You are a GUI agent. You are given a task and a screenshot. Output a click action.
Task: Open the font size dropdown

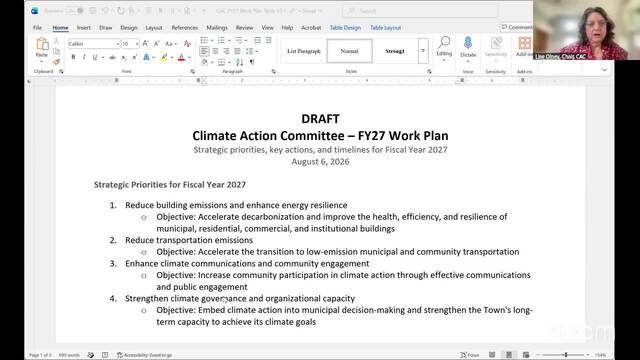(130, 44)
